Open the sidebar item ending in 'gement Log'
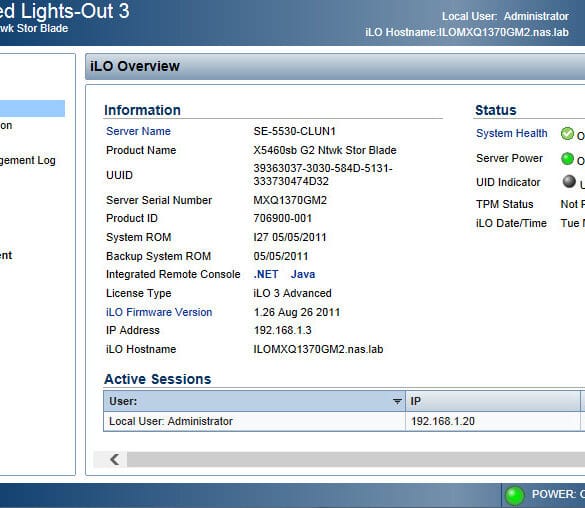This screenshot has height=508, width=585. click(x=28, y=160)
